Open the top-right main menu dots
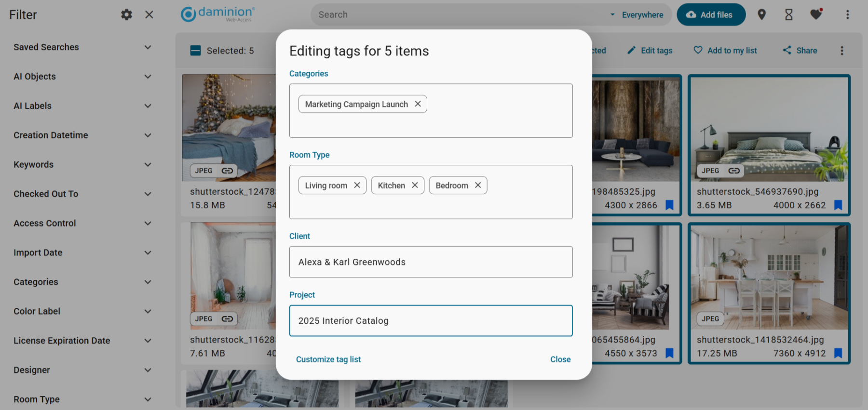Viewport: 868px width, 410px height. pyautogui.click(x=847, y=14)
